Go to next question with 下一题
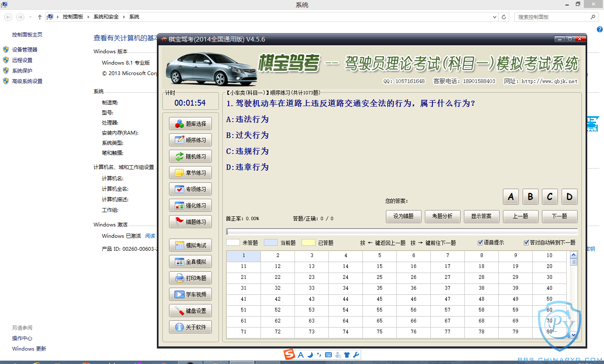Viewport: 604px width, 364px height. [x=560, y=216]
